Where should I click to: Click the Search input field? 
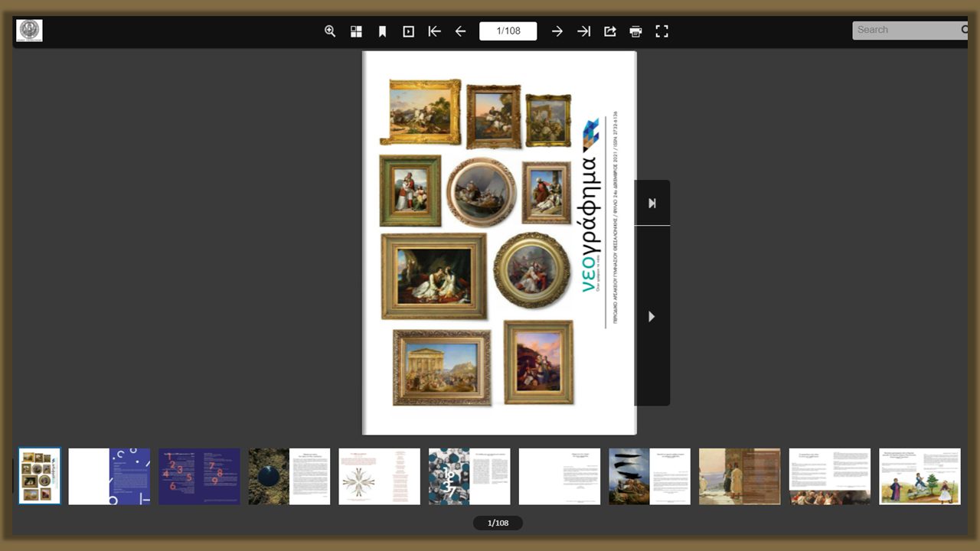(x=906, y=30)
